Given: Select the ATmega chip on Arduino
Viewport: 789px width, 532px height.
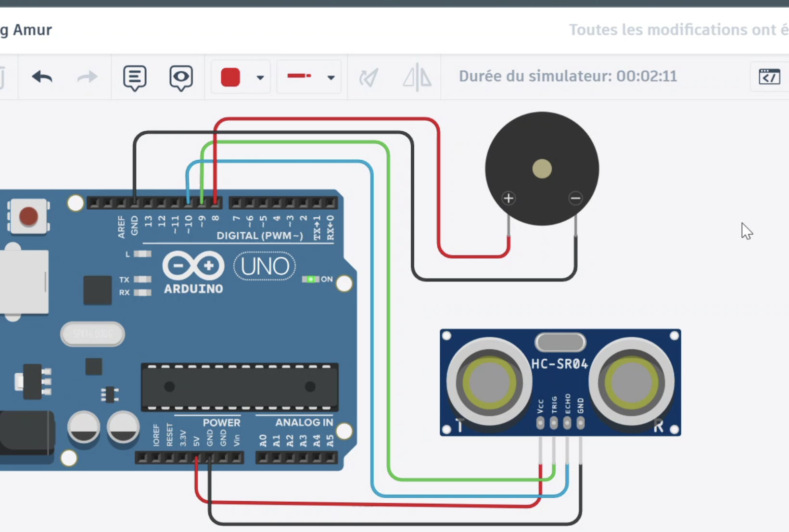Looking at the screenshot, I should [240, 387].
